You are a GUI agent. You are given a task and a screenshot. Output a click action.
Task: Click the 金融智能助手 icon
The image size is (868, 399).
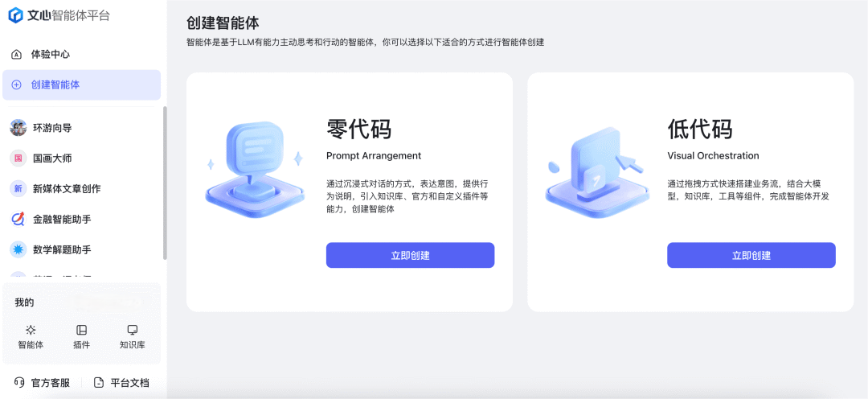(x=18, y=220)
